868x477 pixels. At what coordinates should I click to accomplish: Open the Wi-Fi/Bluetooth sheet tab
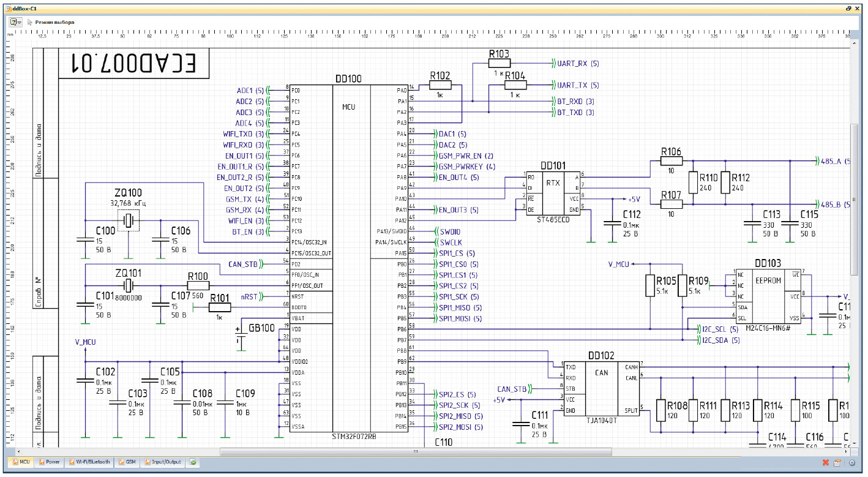pos(89,462)
